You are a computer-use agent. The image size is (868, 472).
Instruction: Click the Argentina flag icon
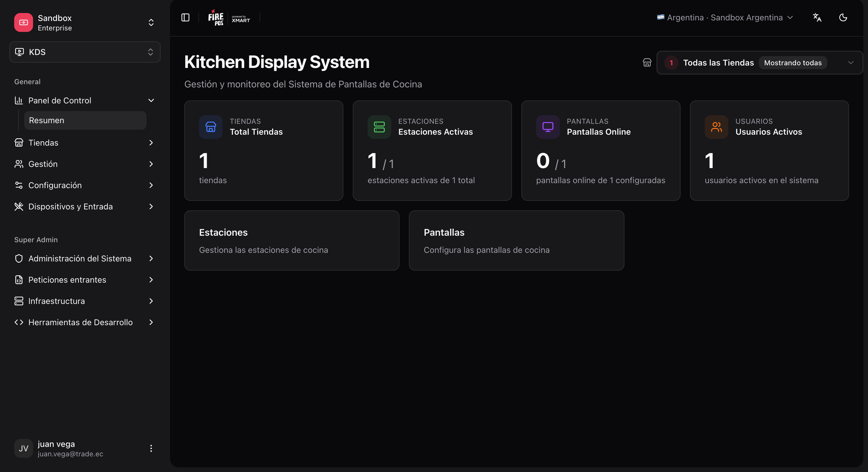click(660, 17)
